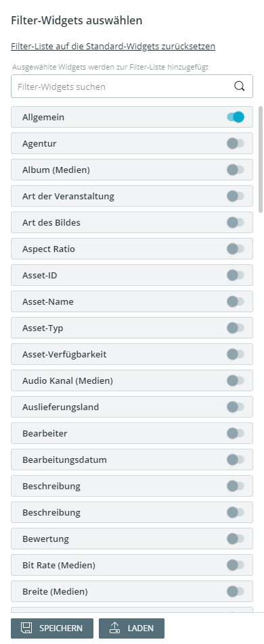This screenshot has width=264, height=644.
Task: Reset filter list to Standard-Widgets link
Action: pyautogui.click(x=113, y=46)
